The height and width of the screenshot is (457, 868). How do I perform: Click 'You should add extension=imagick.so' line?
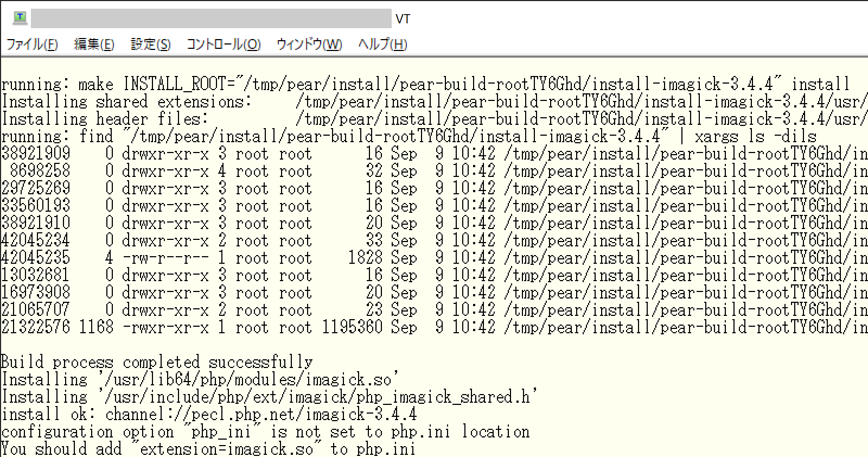click(208, 449)
